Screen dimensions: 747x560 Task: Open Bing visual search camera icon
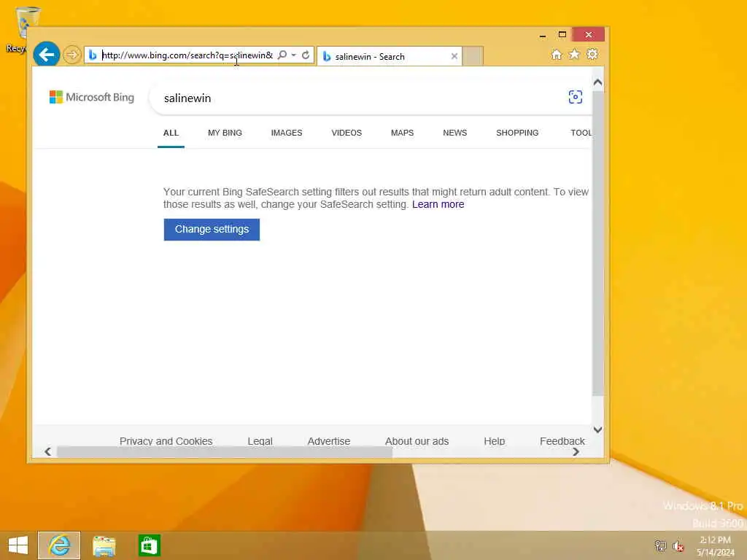click(x=575, y=97)
